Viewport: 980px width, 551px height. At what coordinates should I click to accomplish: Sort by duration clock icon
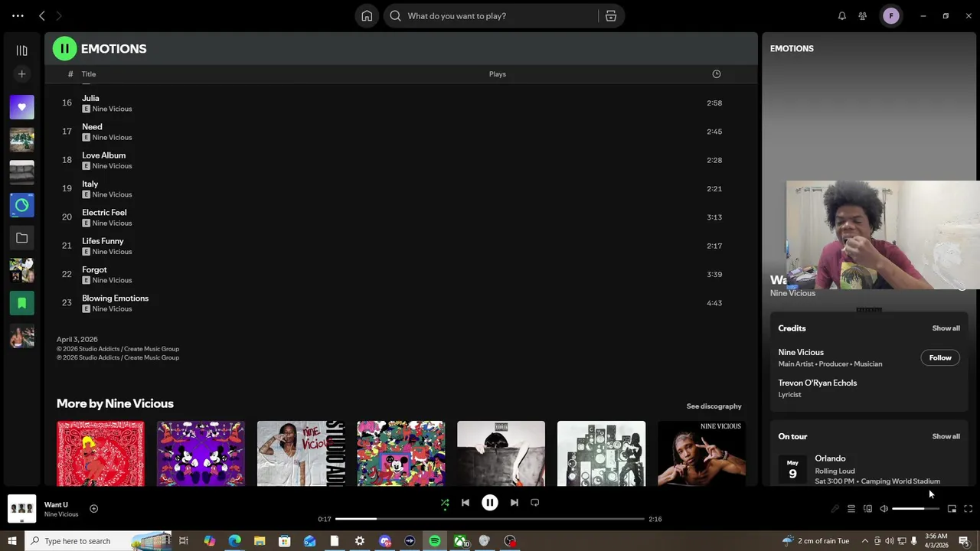pyautogui.click(x=717, y=74)
